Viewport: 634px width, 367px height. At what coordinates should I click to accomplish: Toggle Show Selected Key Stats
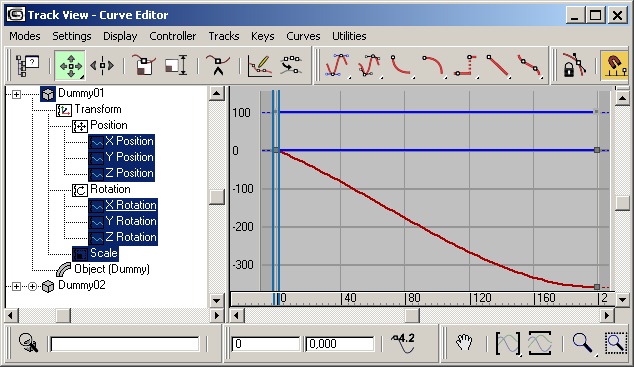pos(403,344)
